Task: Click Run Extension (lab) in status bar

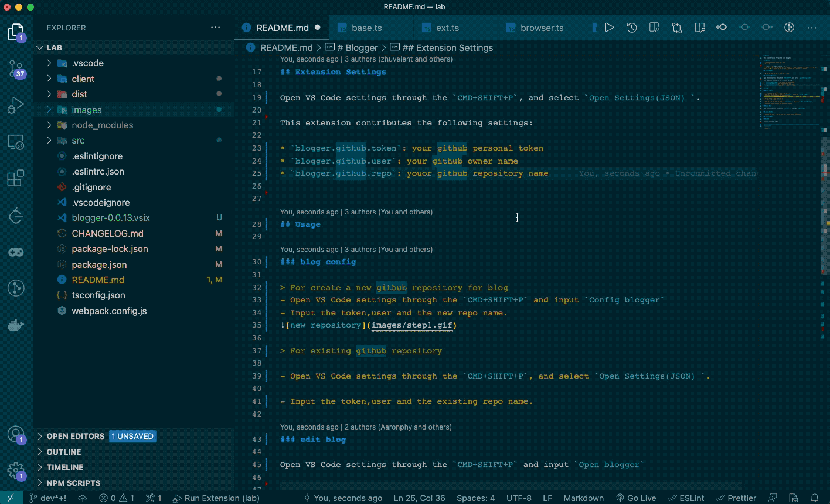Action: point(216,498)
